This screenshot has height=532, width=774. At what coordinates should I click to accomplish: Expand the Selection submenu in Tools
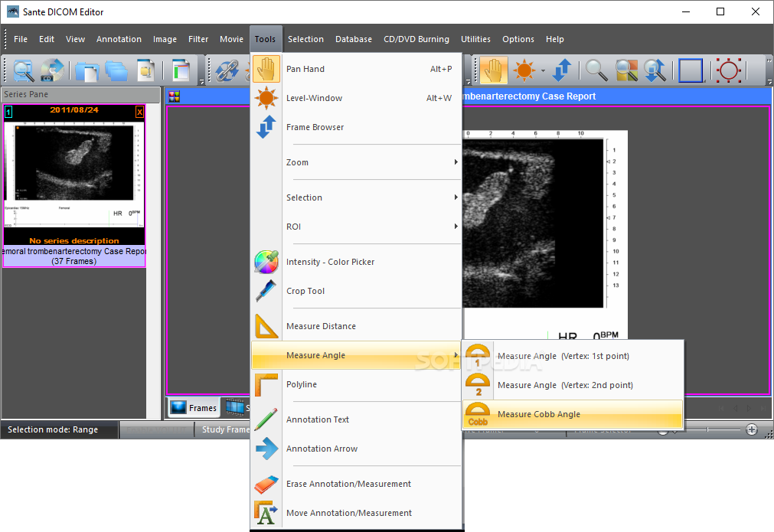pos(357,197)
